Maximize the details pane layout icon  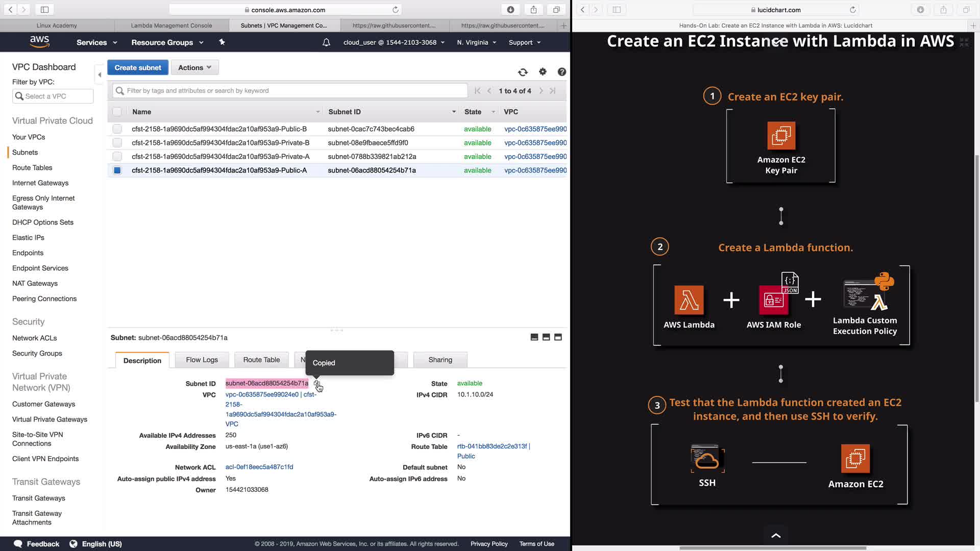(558, 337)
